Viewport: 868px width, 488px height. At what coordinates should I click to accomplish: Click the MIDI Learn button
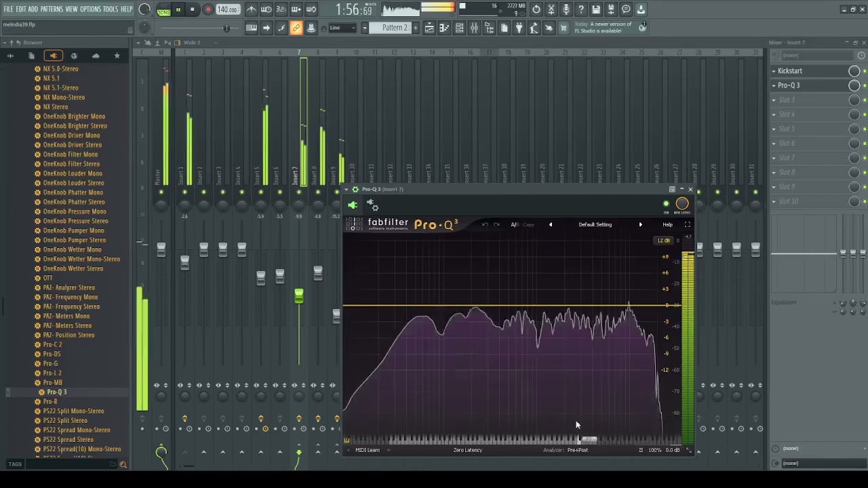[368, 450]
